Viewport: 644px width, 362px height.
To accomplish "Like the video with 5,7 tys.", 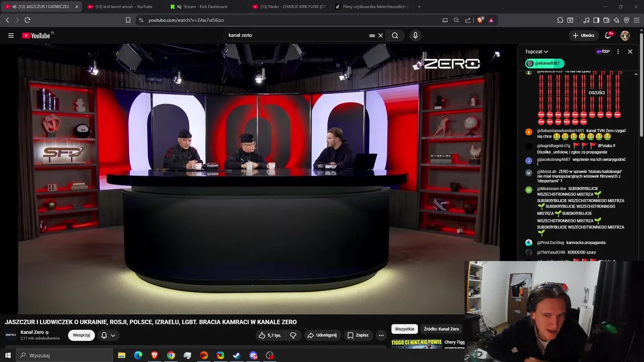I will pyautogui.click(x=270, y=335).
